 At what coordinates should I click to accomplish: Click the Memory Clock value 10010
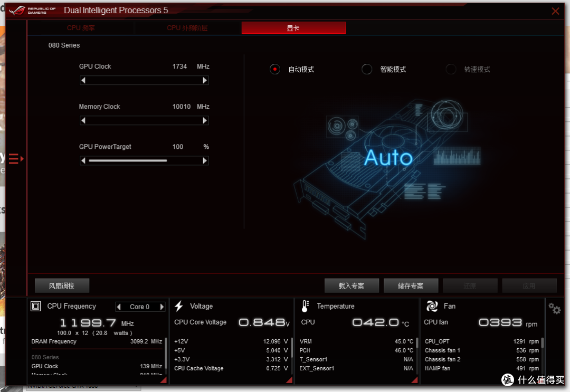tap(182, 107)
